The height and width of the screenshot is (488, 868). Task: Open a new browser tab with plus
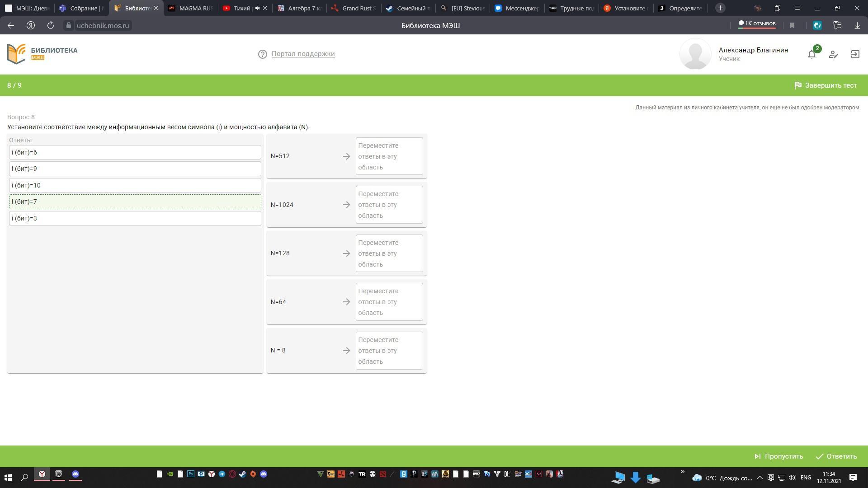coord(720,8)
